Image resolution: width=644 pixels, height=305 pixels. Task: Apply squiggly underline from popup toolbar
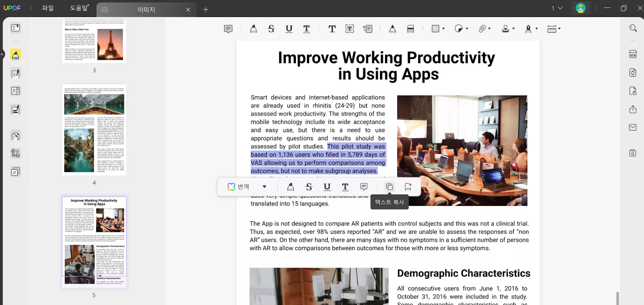345,187
